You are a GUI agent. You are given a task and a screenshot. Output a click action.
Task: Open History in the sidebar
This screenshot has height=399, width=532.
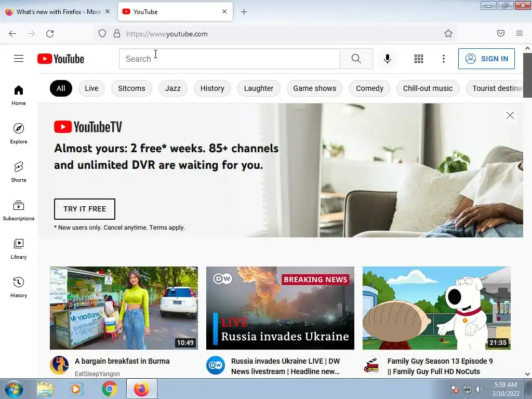19,287
